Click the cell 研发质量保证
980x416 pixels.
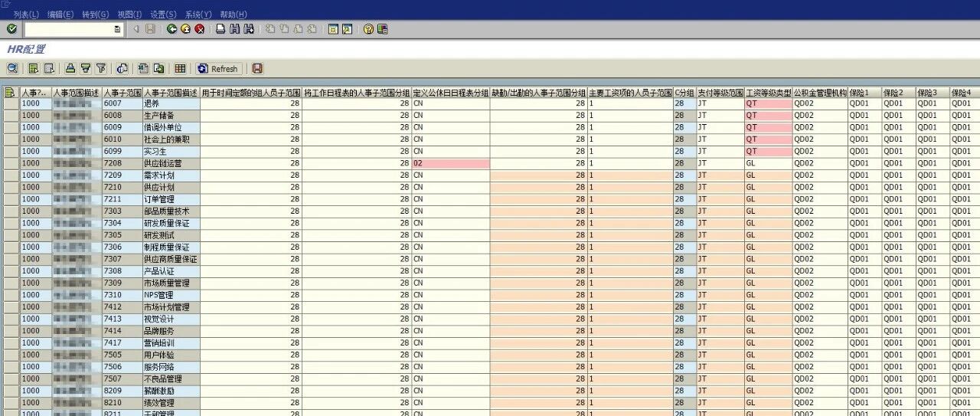coord(171,223)
